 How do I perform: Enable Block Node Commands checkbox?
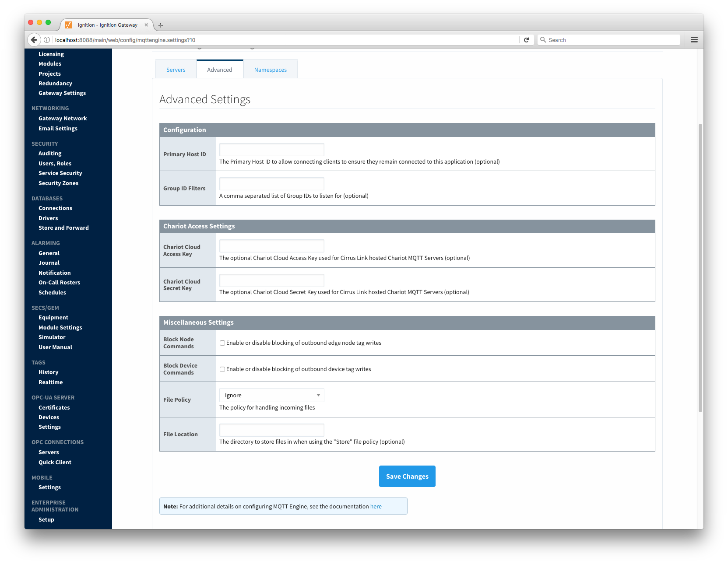click(222, 343)
